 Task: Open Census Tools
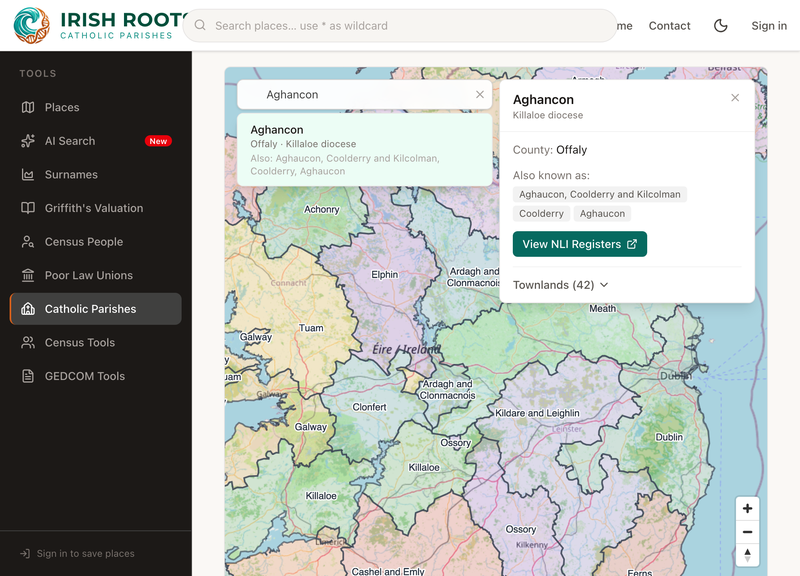click(x=95, y=342)
